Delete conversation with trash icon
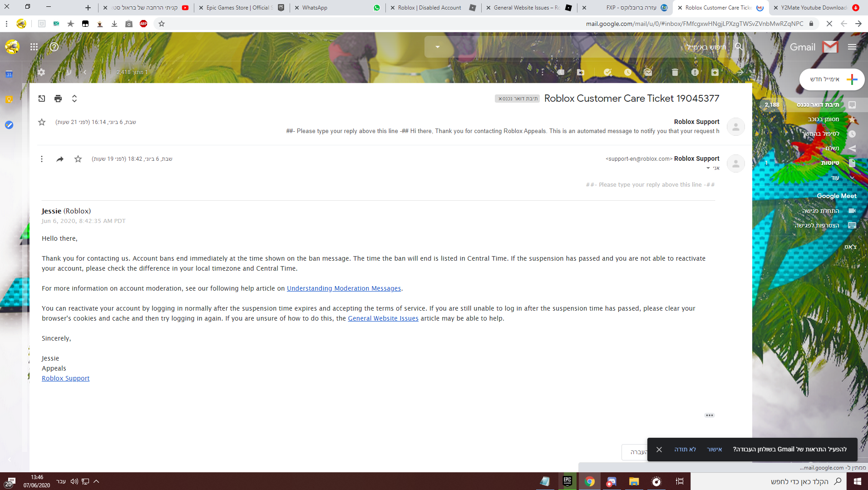The height and width of the screenshot is (490, 868). 675,72
